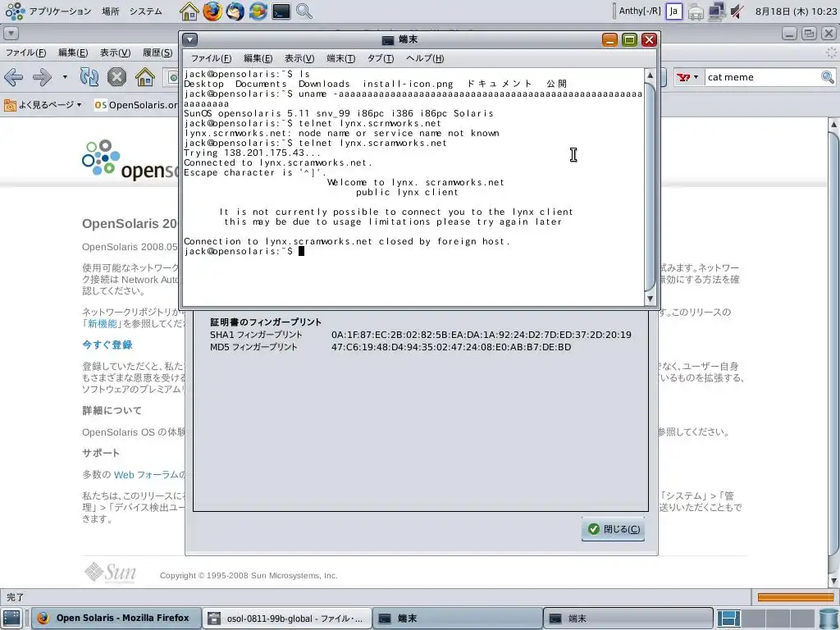Select the MD5 フィンガープリント value
This screenshot has width=840, height=630.
click(x=451, y=347)
